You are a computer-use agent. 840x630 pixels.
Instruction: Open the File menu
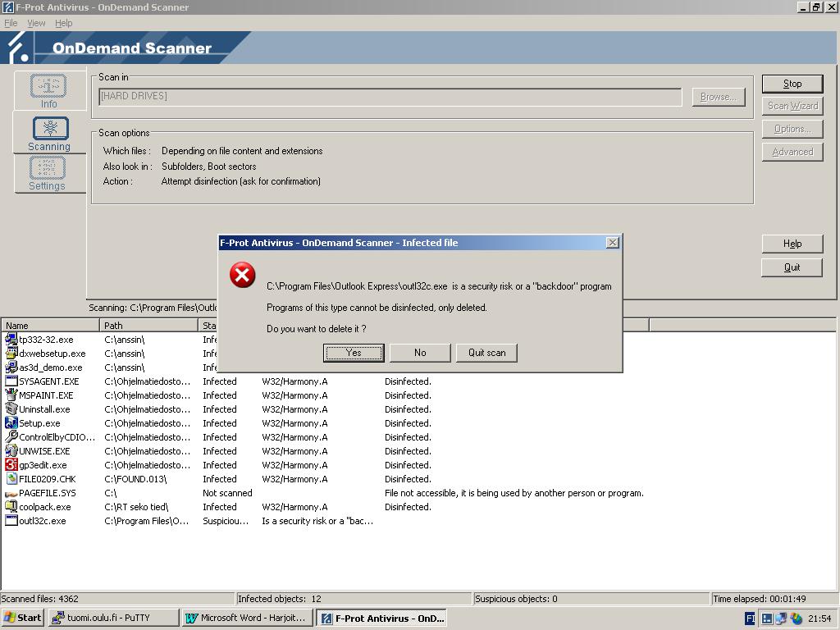[x=11, y=23]
